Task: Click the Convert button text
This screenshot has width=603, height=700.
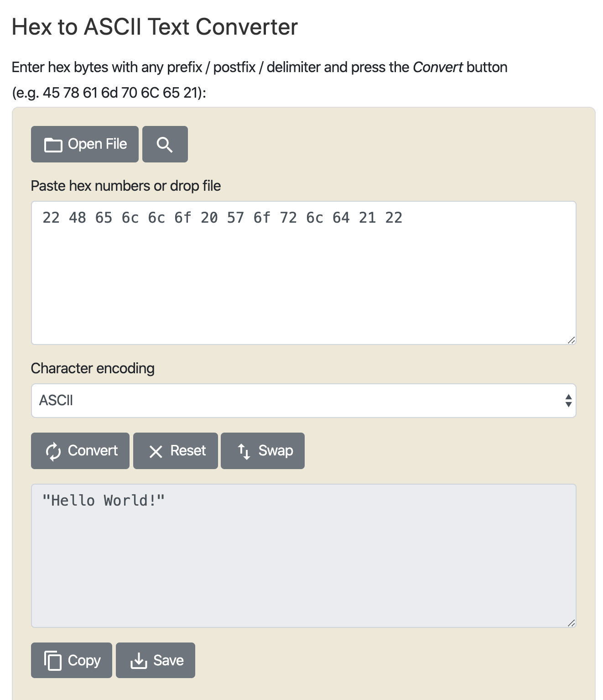Action: (93, 451)
